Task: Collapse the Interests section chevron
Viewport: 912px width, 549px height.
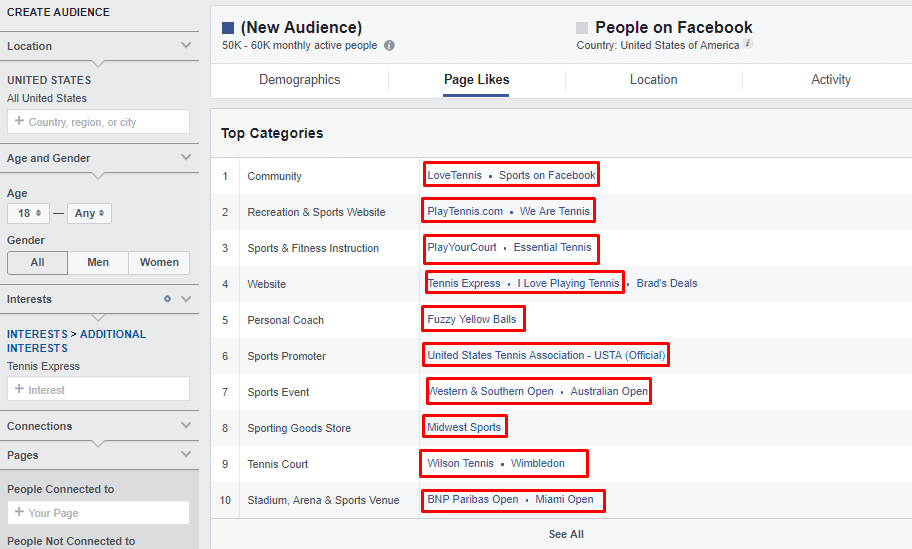Action: coord(186,299)
